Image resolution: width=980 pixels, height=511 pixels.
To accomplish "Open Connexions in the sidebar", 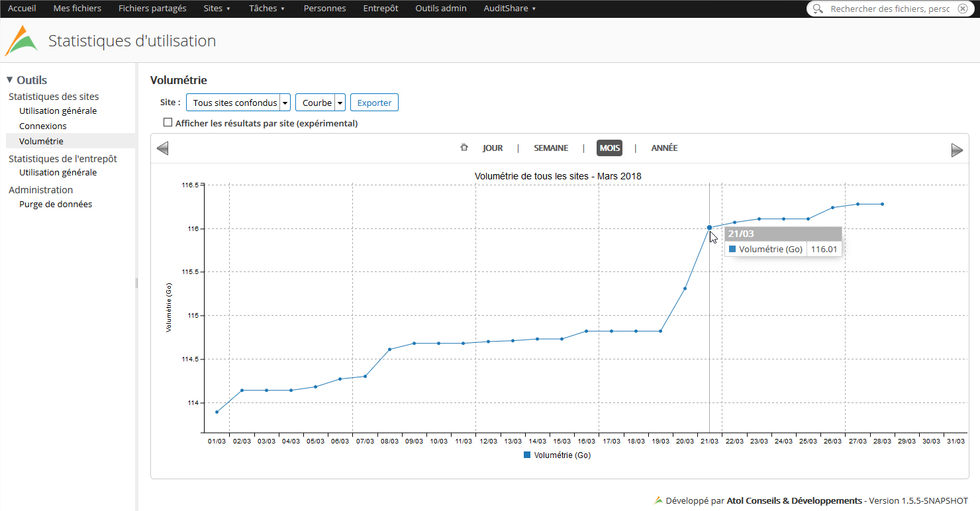I will [43, 126].
